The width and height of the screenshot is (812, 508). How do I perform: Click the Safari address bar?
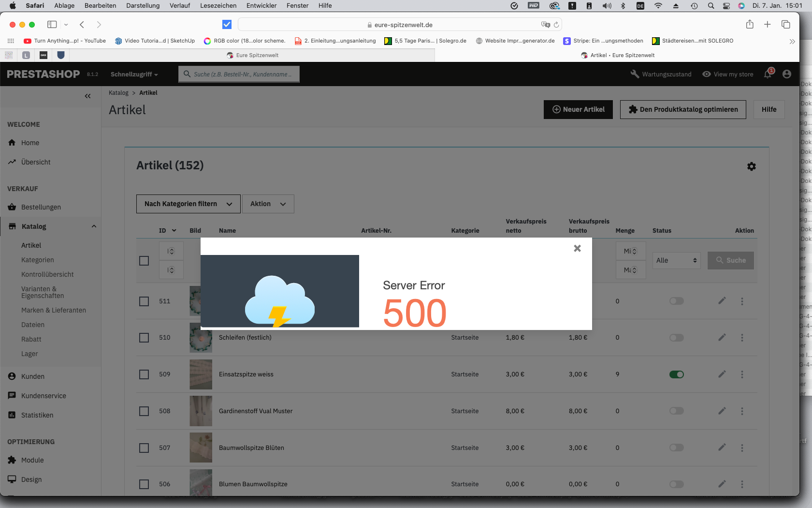400,25
